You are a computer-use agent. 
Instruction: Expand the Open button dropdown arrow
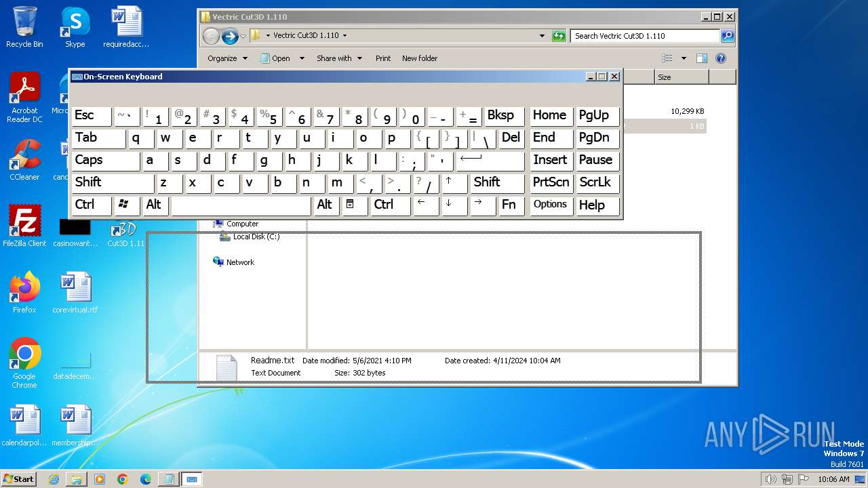point(302,58)
